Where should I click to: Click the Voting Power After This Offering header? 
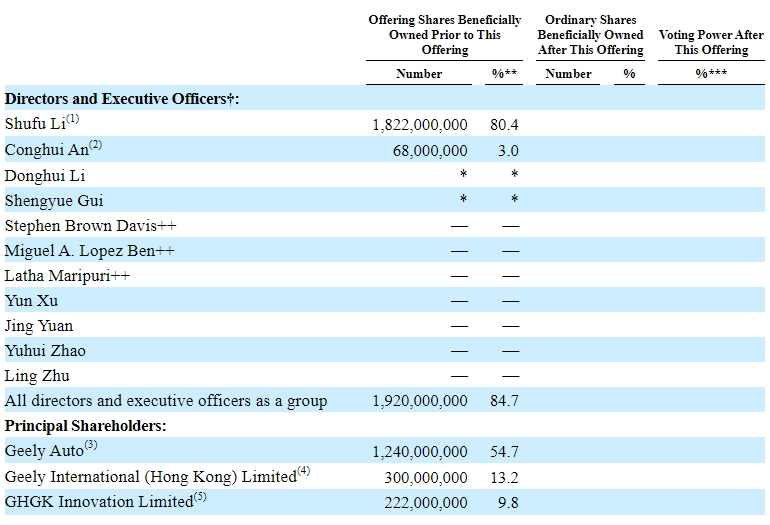pyautogui.click(x=711, y=42)
